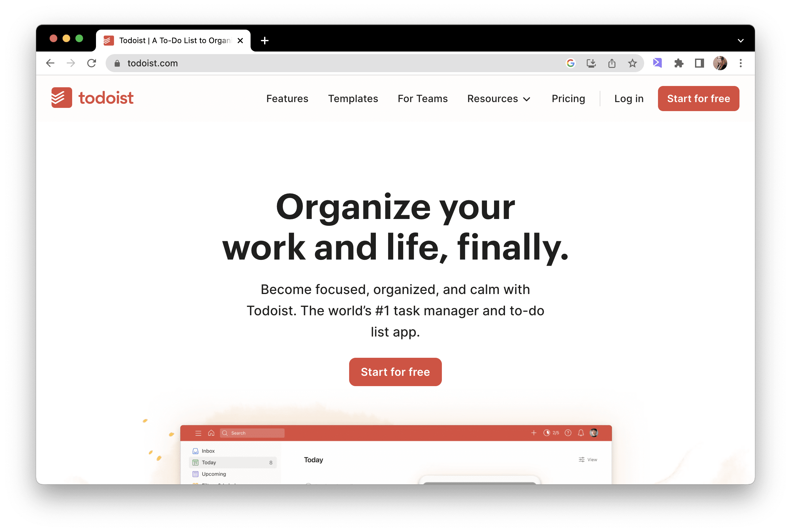This screenshot has height=532, width=791.
Task: Click the Features navigation menu item
Action: [x=287, y=99]
